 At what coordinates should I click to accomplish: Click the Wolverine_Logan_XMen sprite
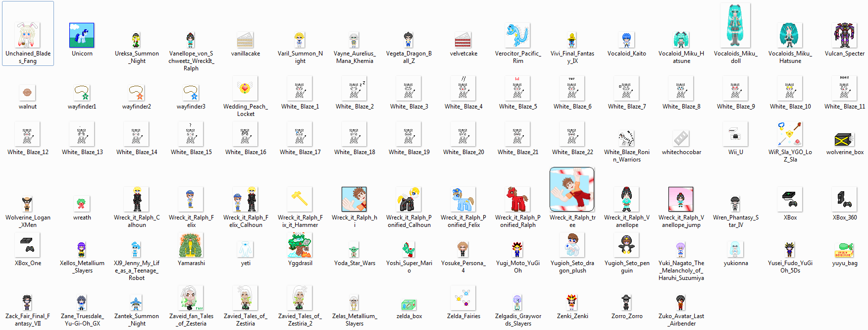(x=28, y=204)
